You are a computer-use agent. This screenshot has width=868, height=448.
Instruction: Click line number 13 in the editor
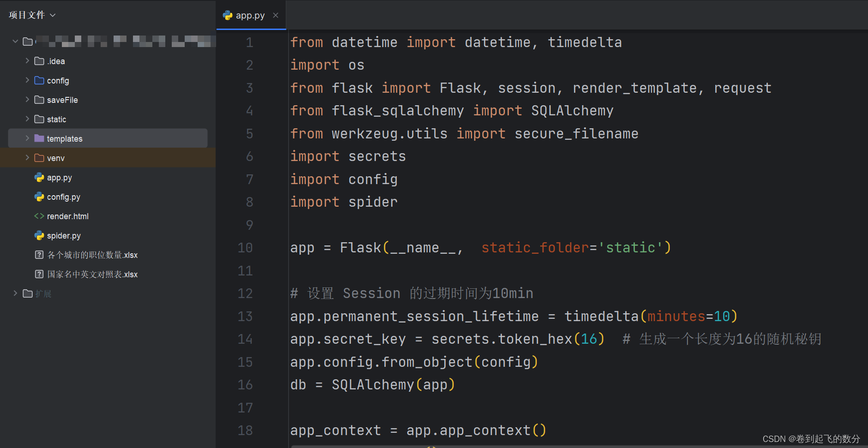coord(245,317)
